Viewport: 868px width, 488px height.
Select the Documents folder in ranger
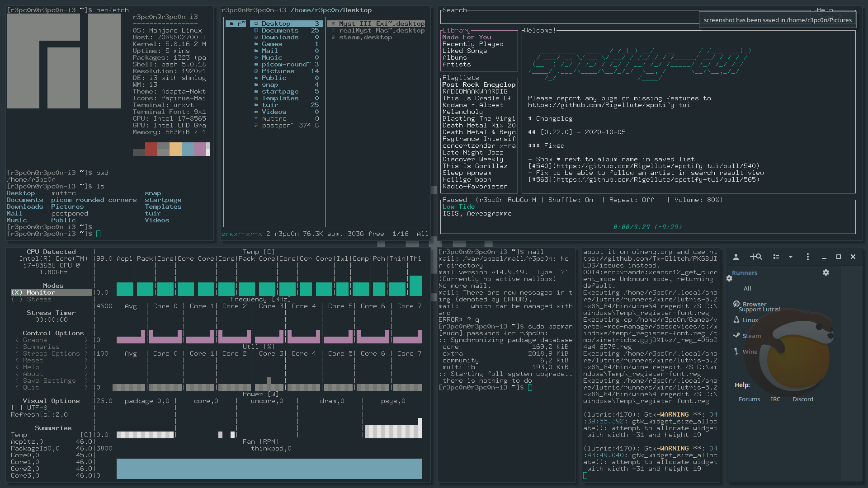click(286, 30)
